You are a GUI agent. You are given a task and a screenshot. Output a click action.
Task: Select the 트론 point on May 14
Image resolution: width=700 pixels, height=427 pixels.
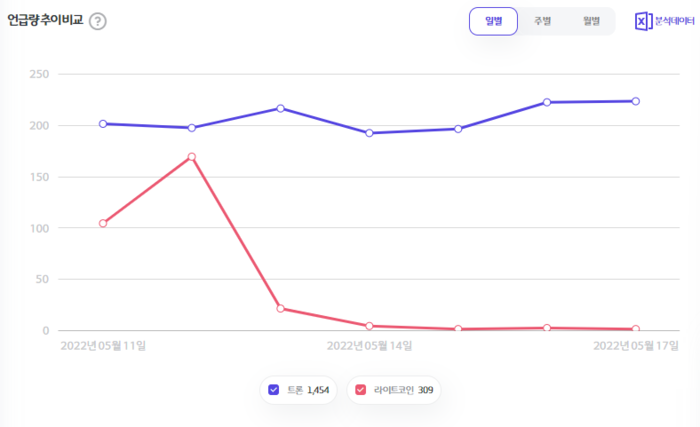[369, 133]
